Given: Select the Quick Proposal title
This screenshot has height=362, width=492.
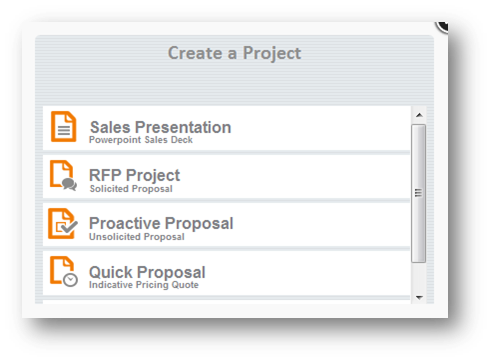Looking at the screenshot, I should pos(147,272).
